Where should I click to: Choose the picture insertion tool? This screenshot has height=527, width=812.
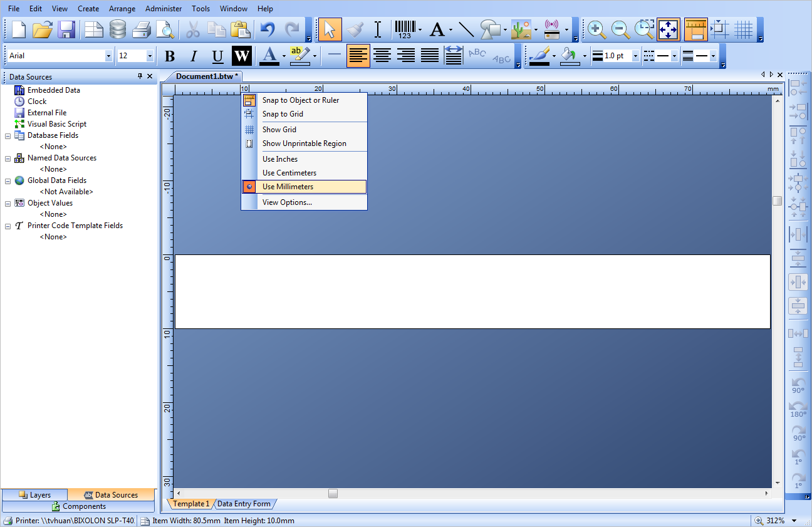pyautogui.click(x=521, y=29)
